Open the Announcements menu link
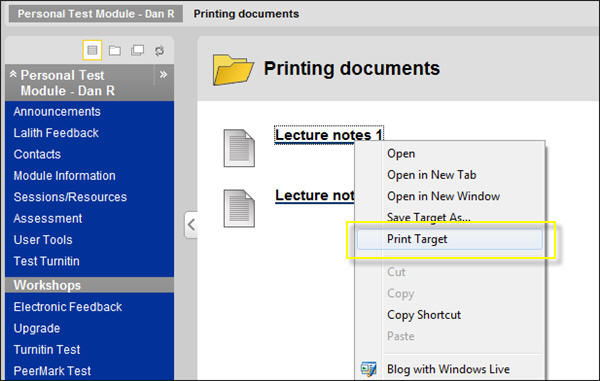 click(57, 112)
